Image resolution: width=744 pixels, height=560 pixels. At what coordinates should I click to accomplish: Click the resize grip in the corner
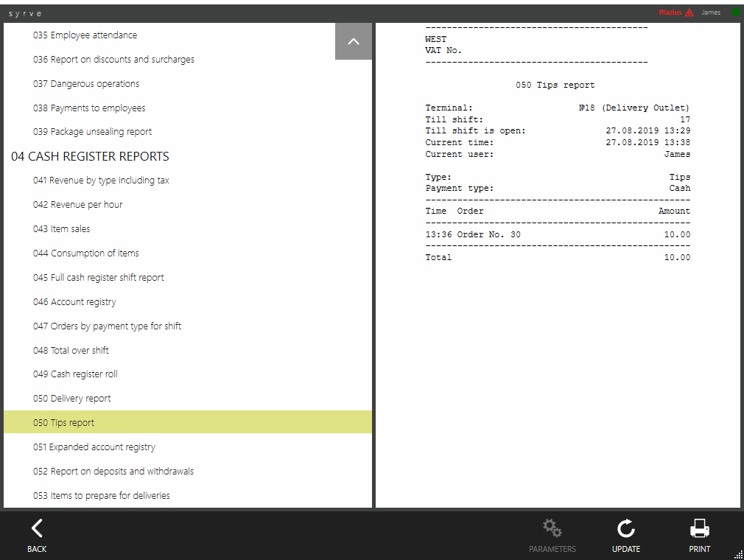coord(738,554)
